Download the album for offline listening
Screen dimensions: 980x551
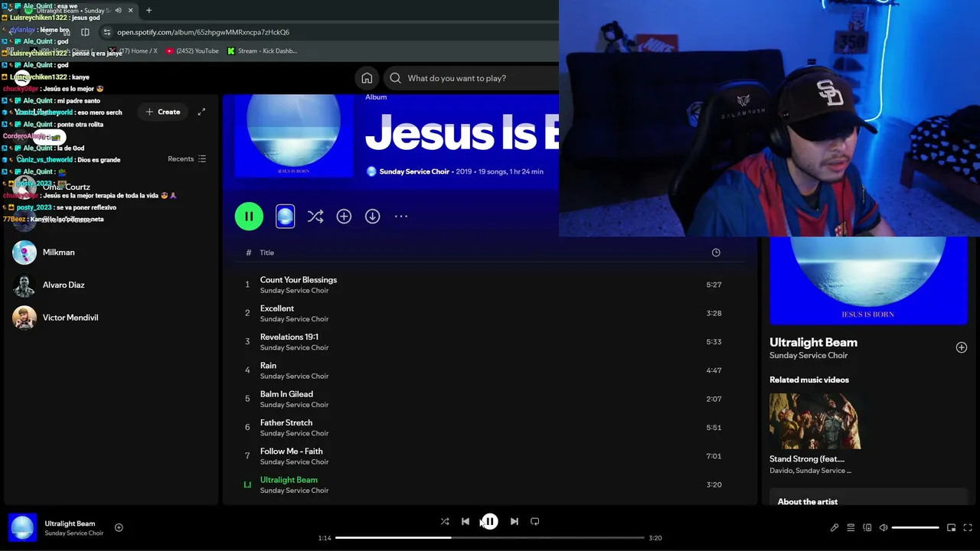tap(372, 217)
